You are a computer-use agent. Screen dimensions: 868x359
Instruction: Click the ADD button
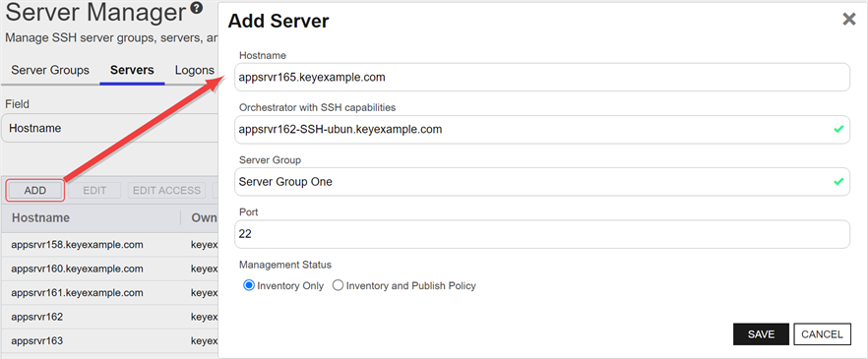(35, 190)
